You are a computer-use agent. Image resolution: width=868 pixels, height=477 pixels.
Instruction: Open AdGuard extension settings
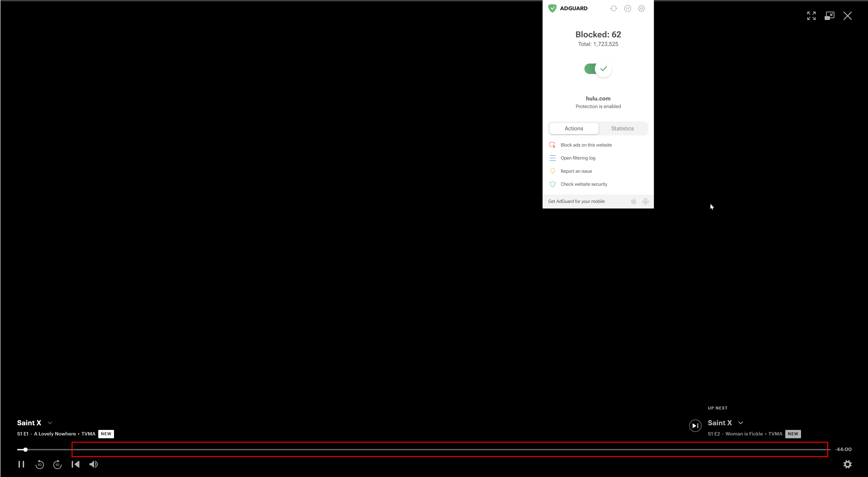pos(641,8)
